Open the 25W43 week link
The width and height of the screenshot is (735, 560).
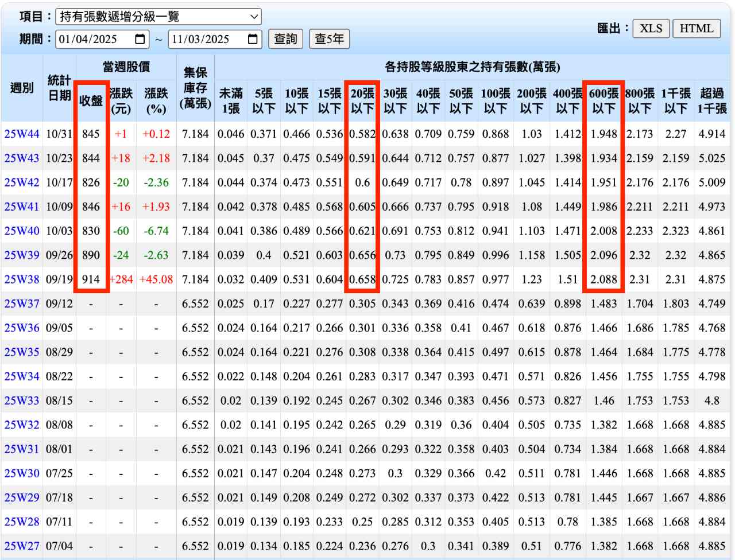coord(22,158)
